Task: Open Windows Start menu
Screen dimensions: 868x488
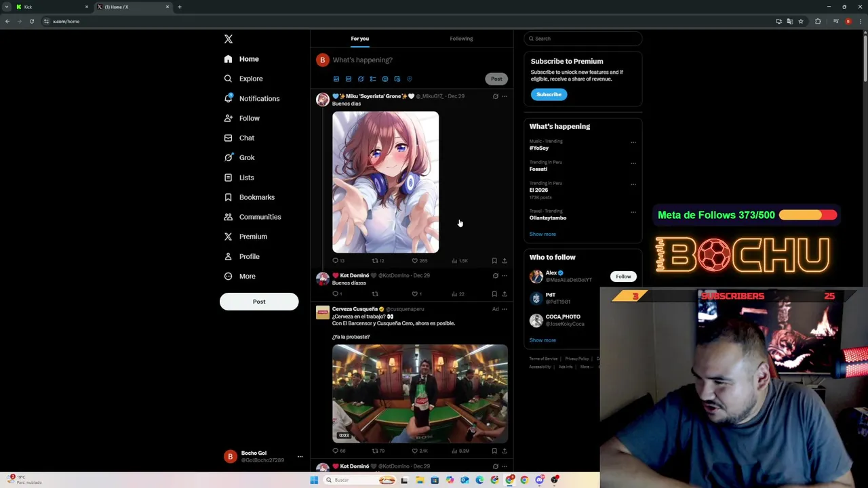Action: (314, 481)
